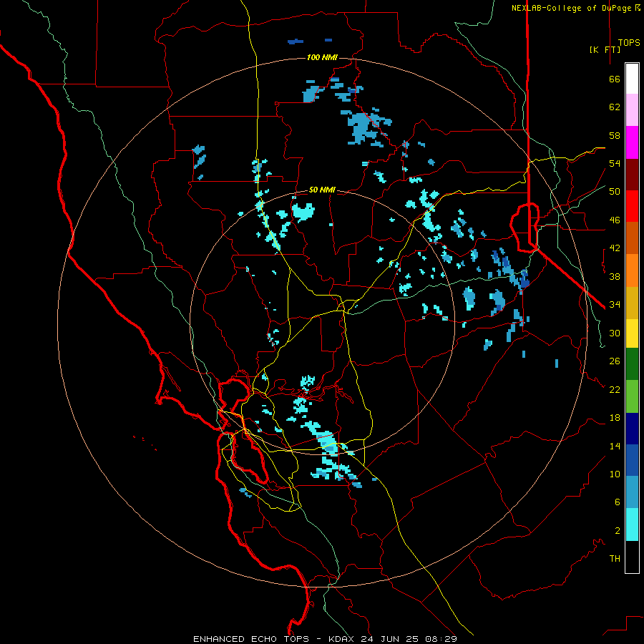Viewport: 644px width, 644px height.
Task: Click the dark orange 46 K FT swatch
Action: point(632,238)
